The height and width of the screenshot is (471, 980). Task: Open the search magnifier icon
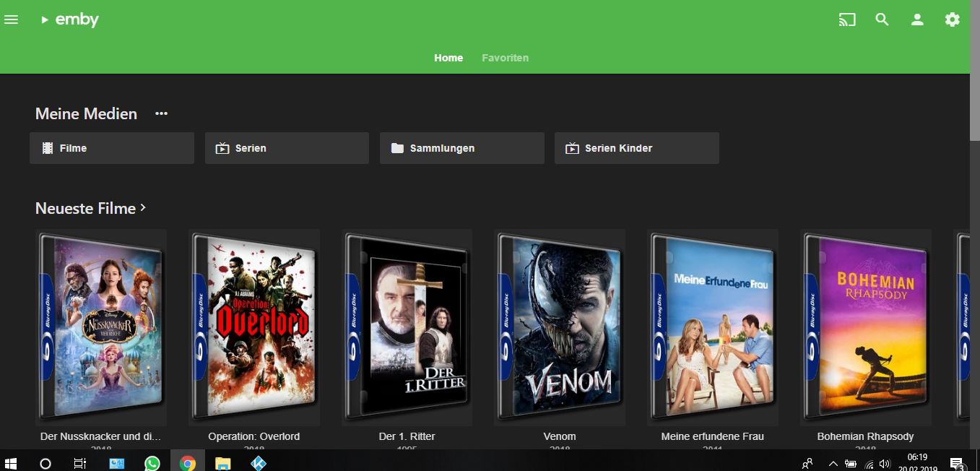882,20
